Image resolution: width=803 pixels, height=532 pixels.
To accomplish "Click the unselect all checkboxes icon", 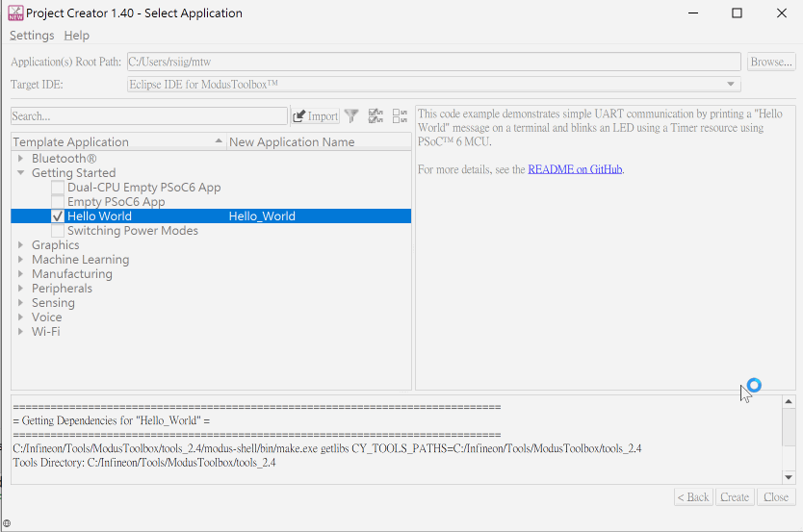I will pyautogui.click(x=400, y=116).
